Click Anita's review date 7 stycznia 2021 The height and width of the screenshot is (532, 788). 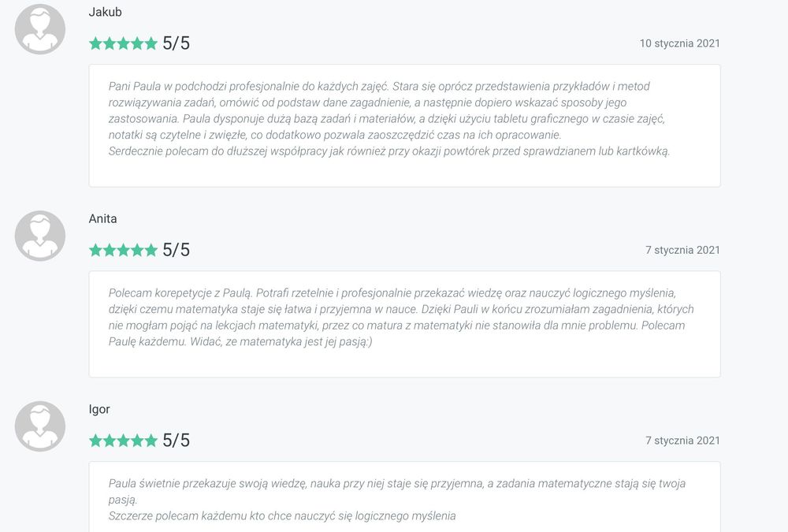tap(682, 250)
